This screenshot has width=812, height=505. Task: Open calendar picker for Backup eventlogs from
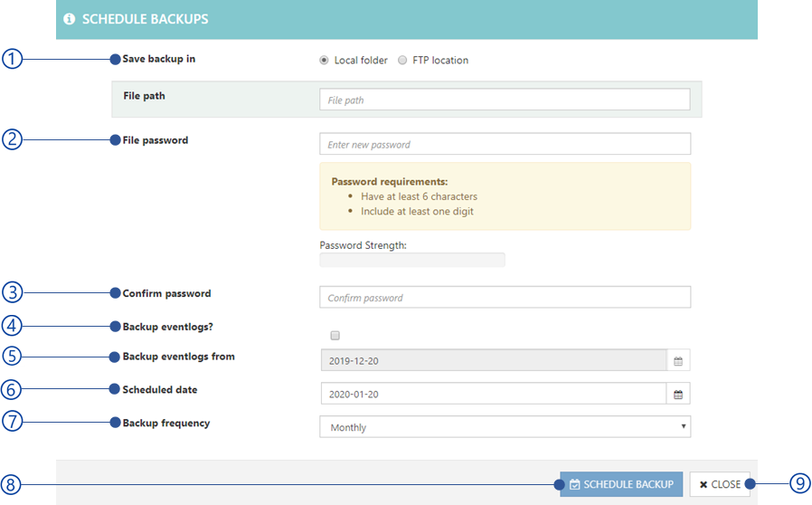click(x=678, y=361)
